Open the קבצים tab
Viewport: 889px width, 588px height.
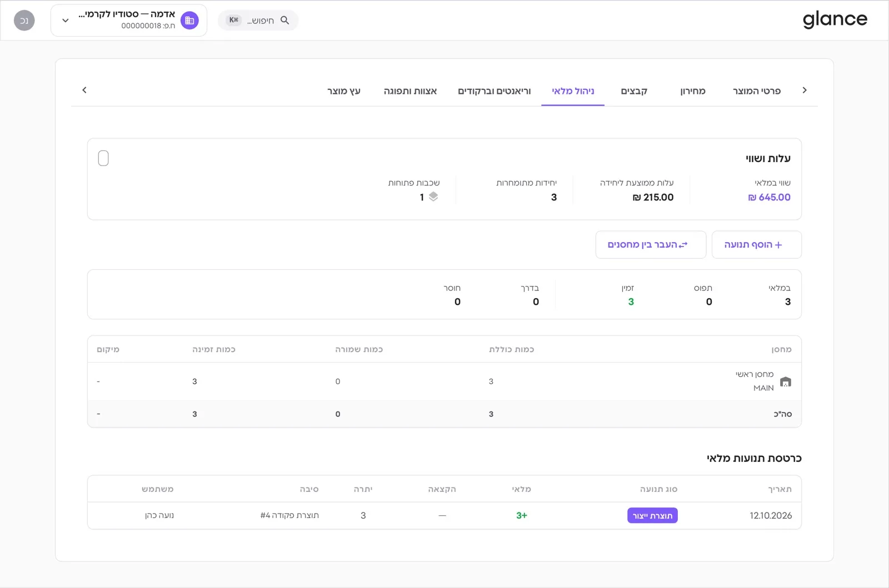click(x=634, y=91)
